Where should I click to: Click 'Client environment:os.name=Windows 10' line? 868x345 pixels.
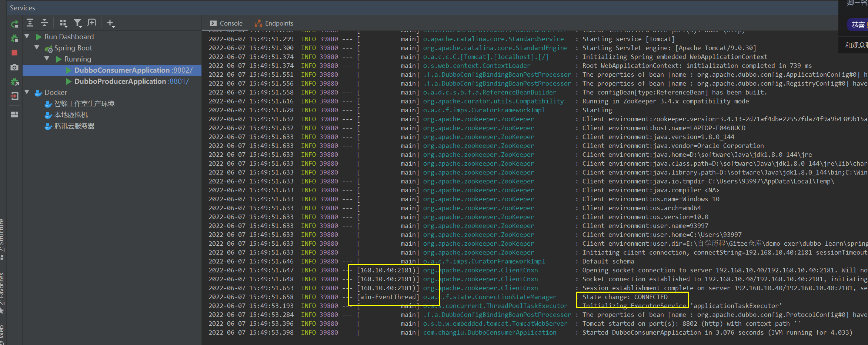click(x=651, y=199)
